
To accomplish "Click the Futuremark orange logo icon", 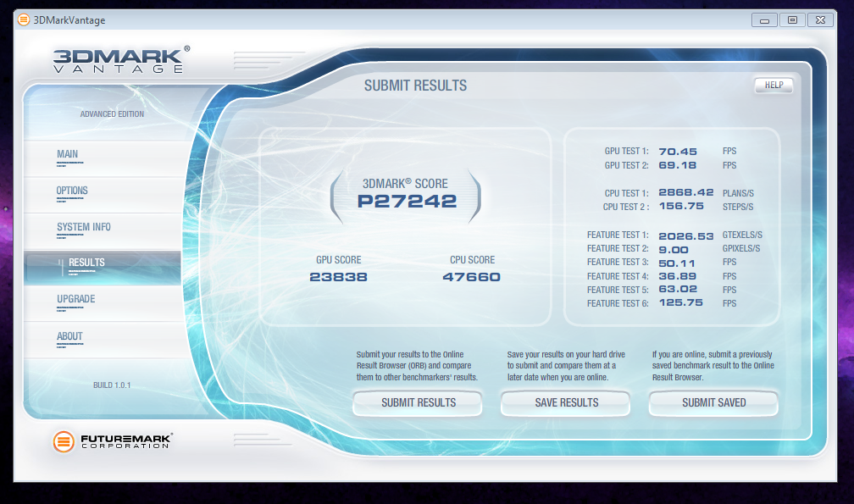I will (64, 441).
